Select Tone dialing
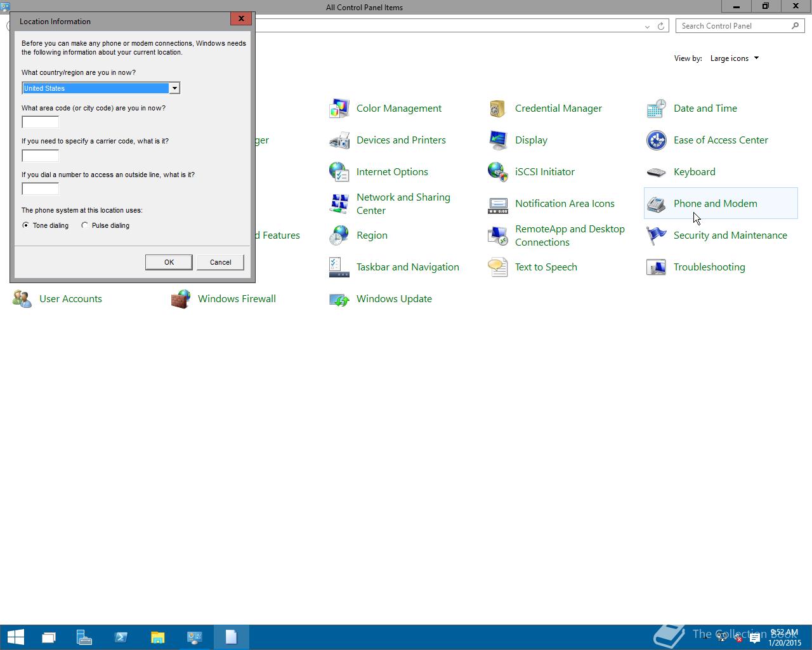This screenshot has width=812, height=650. 45,225
